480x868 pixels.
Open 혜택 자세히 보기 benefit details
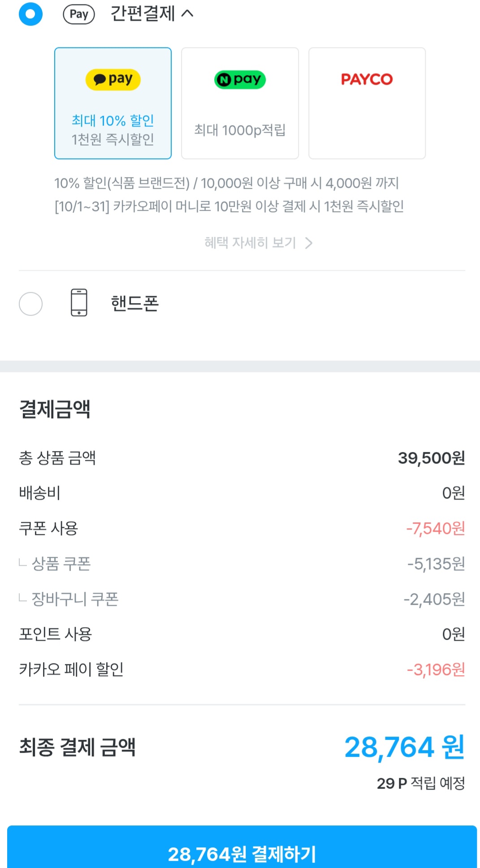coord(259,243)
